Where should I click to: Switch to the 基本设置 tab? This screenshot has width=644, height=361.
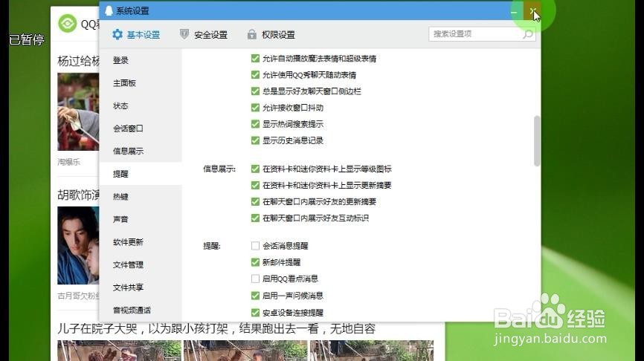pyautogui.click(x=136, y=35)
